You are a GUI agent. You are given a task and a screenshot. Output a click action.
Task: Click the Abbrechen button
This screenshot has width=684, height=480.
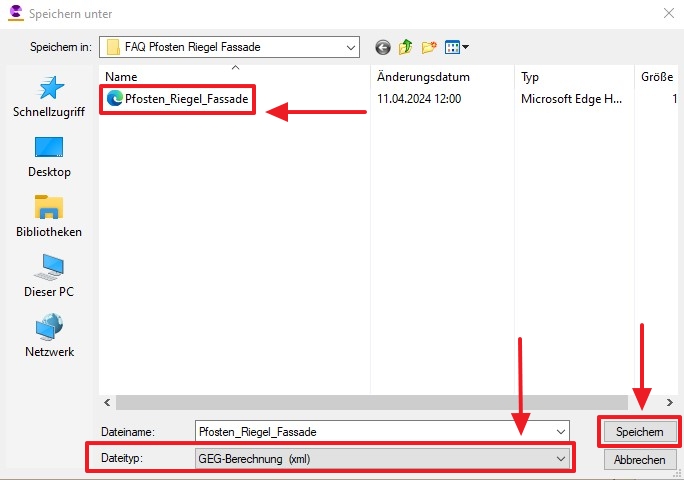coord(640,459)
